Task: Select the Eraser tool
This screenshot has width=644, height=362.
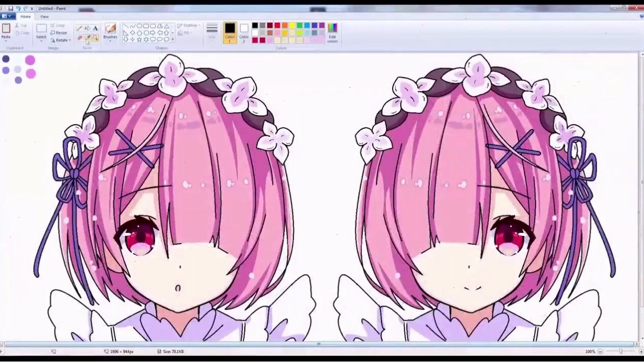Action: [79, 38]
